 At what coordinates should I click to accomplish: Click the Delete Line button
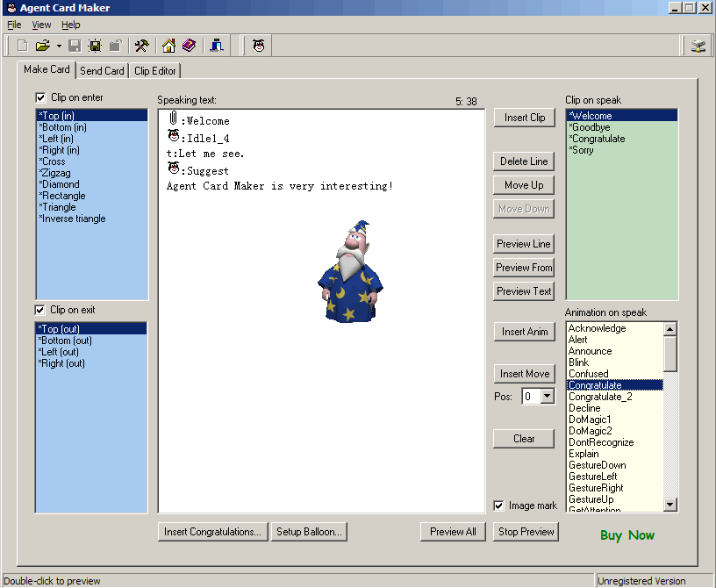[524, 161]
